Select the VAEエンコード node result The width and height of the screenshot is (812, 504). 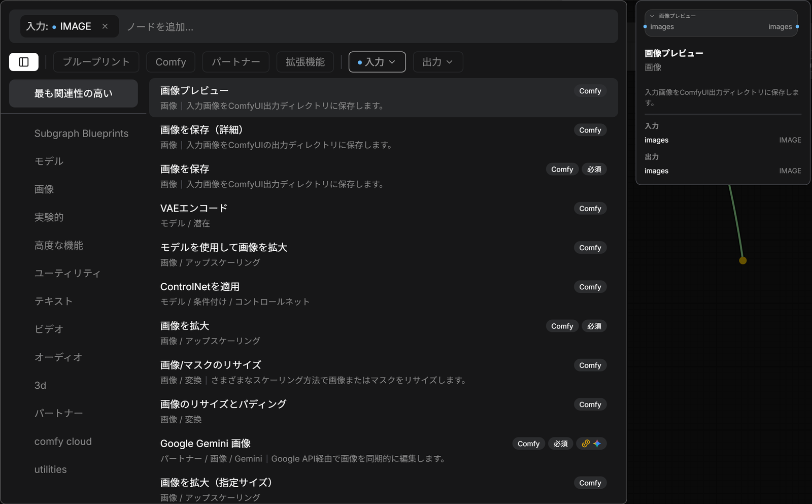point(384,215)
